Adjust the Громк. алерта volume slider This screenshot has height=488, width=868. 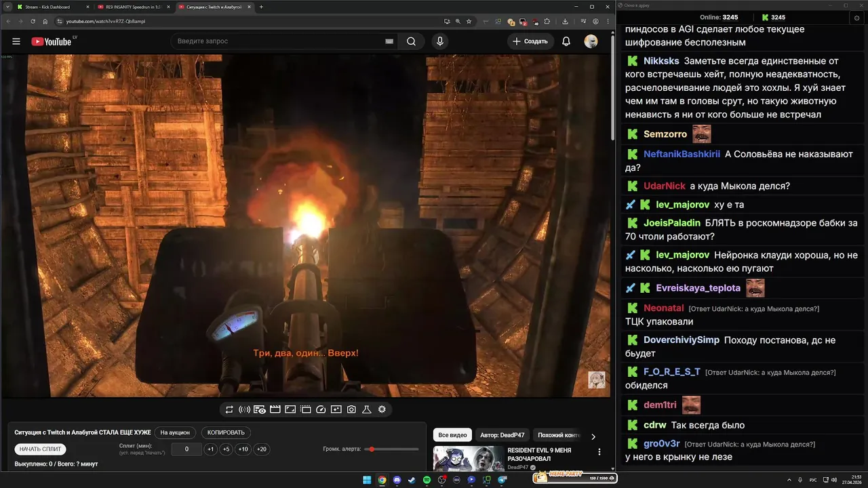(x=391, y=449)
